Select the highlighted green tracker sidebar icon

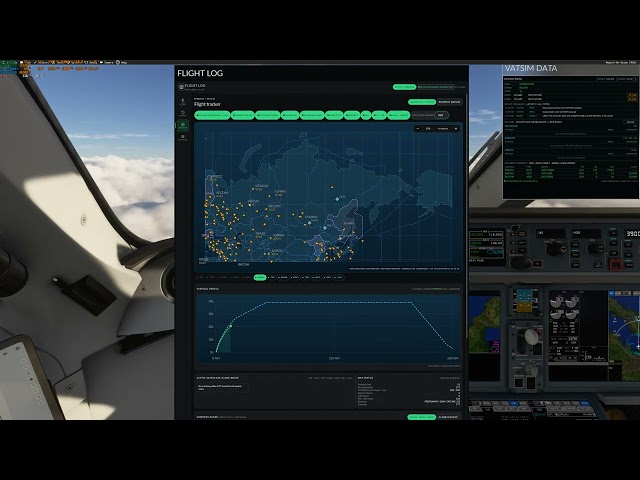pyautogui.click(x=182, y=125)
